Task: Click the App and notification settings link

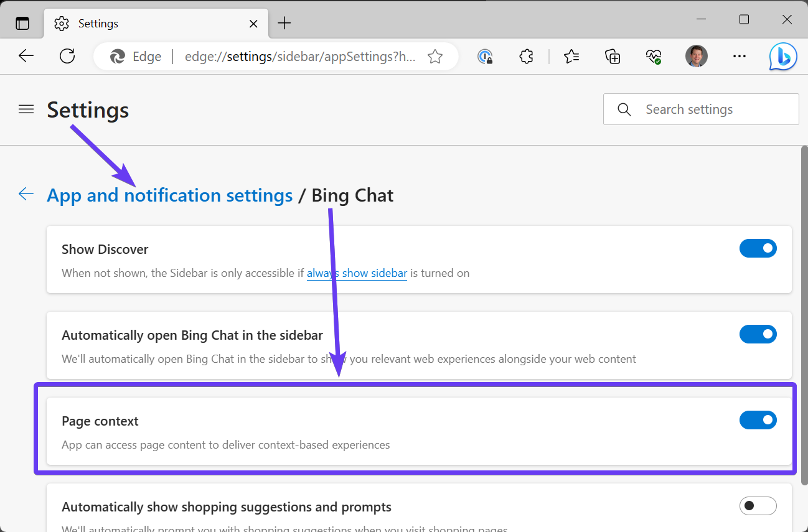Action: (169, 195)
